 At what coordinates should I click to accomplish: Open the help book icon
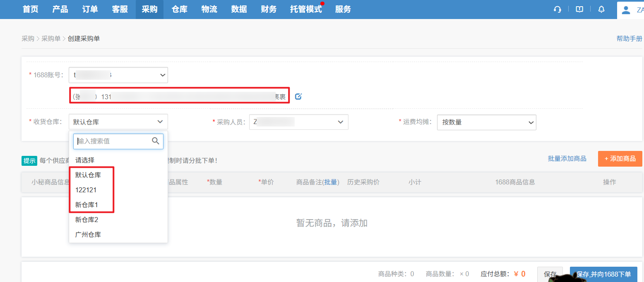click(579, 10)
